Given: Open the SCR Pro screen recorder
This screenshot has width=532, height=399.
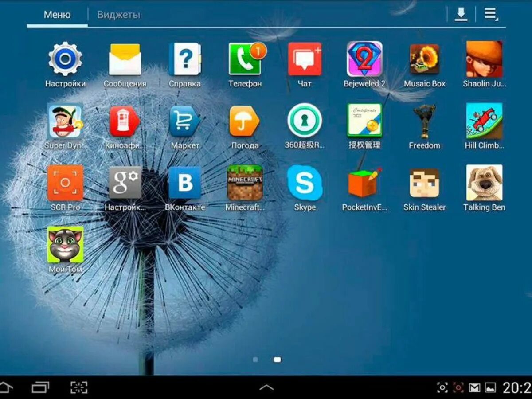Looking at the screenshot, I should pos(65,183).
